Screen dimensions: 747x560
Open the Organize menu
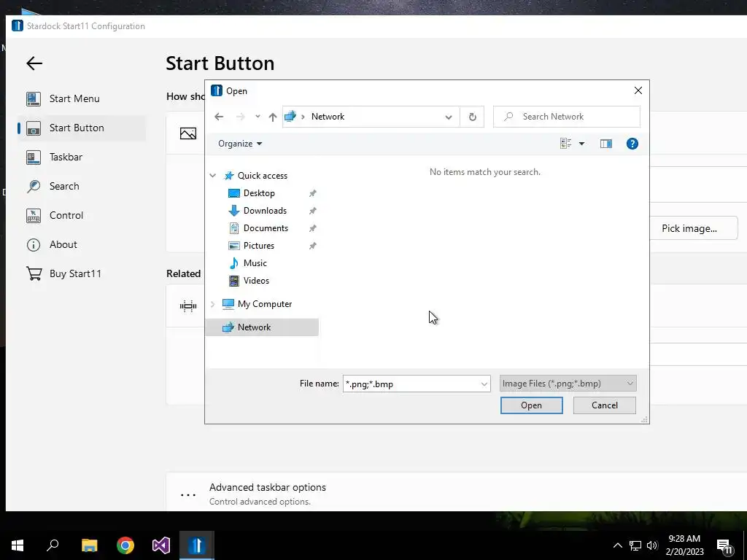[239, 144]
